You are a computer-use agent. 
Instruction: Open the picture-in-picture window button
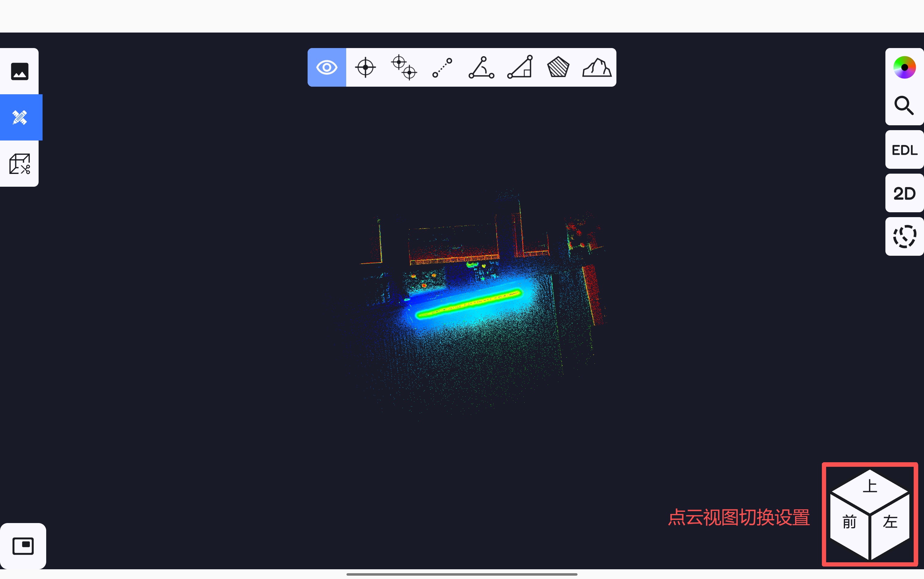point(23,546)
